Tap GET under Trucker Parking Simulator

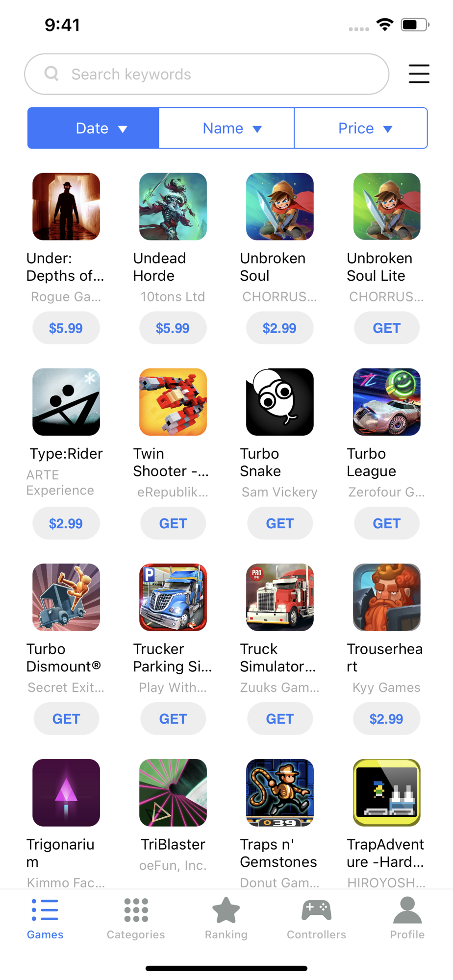pyautogui.click(x=173, y=719)
